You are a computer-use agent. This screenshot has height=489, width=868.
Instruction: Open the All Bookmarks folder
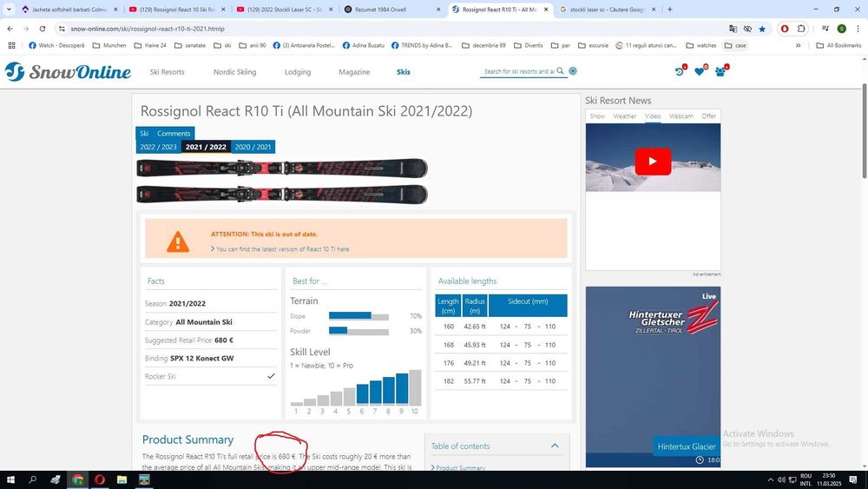tap(838, 45)
